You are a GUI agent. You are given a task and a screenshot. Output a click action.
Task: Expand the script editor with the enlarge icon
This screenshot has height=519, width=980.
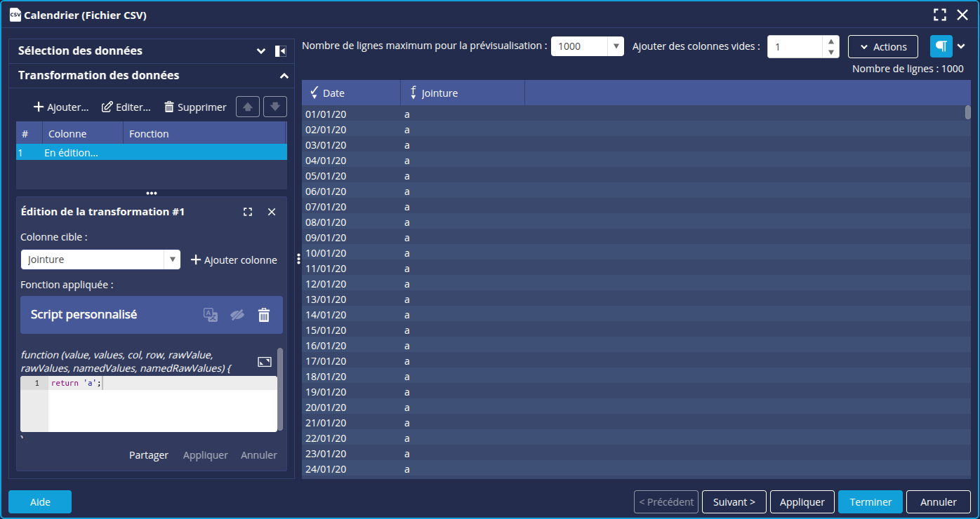click(x=265, y=362)
